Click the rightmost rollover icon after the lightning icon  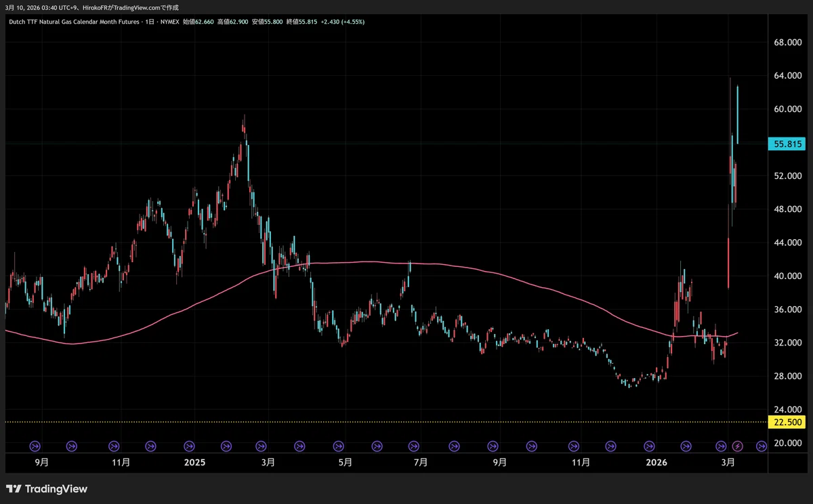pos(762,446)
